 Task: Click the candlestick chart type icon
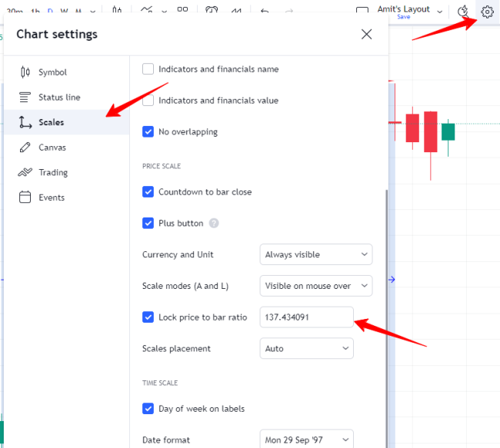click(117, 11)
